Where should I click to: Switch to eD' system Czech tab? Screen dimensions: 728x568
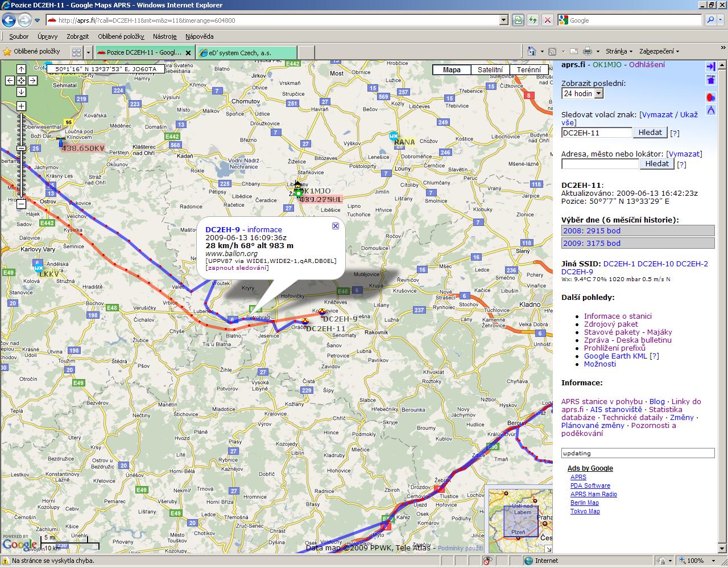coord(247,52)
